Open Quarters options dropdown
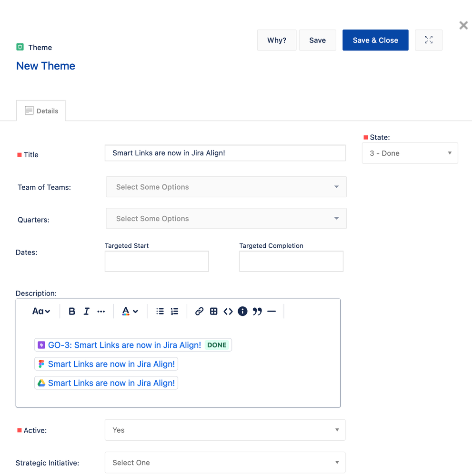Screen dimensions: 472x476 pyautogui.click(x=226, y=219)
